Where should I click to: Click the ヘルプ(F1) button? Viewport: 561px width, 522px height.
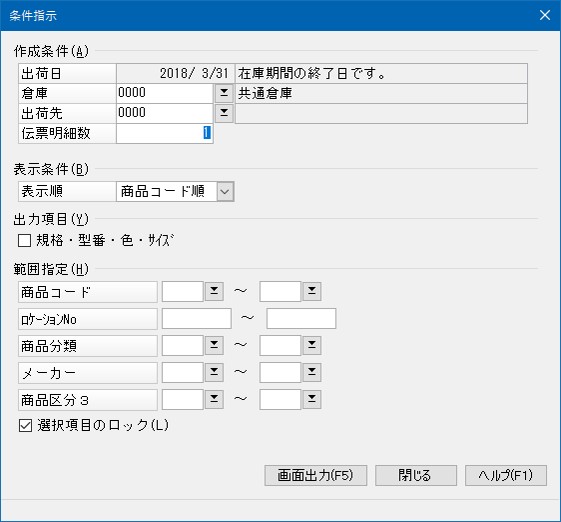[x=506, y=475]
